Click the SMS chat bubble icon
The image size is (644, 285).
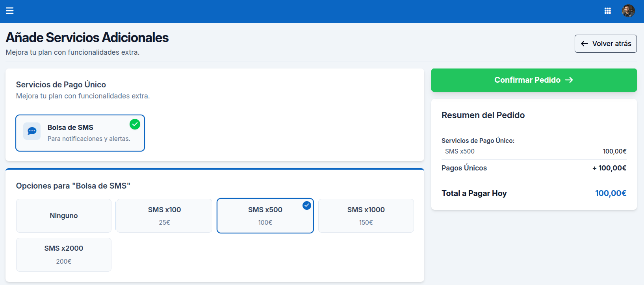point(32,131)
